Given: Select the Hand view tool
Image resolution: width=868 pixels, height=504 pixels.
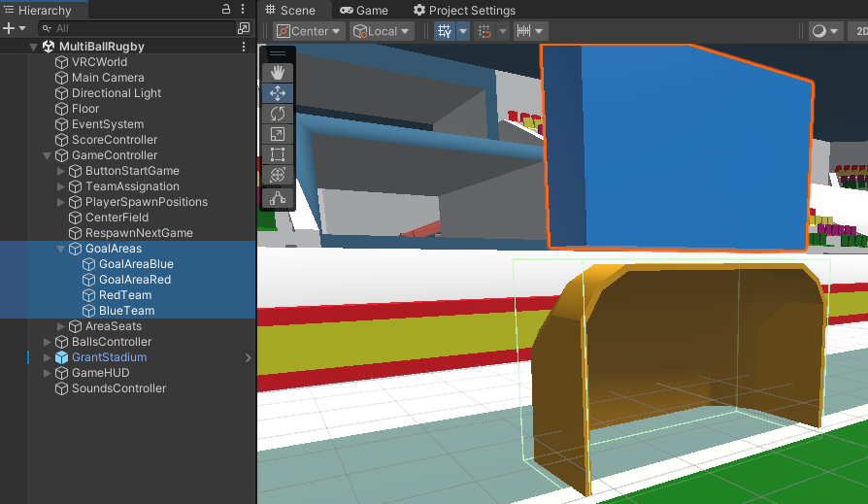Looking at the screenshot, I should coord(278,72).
